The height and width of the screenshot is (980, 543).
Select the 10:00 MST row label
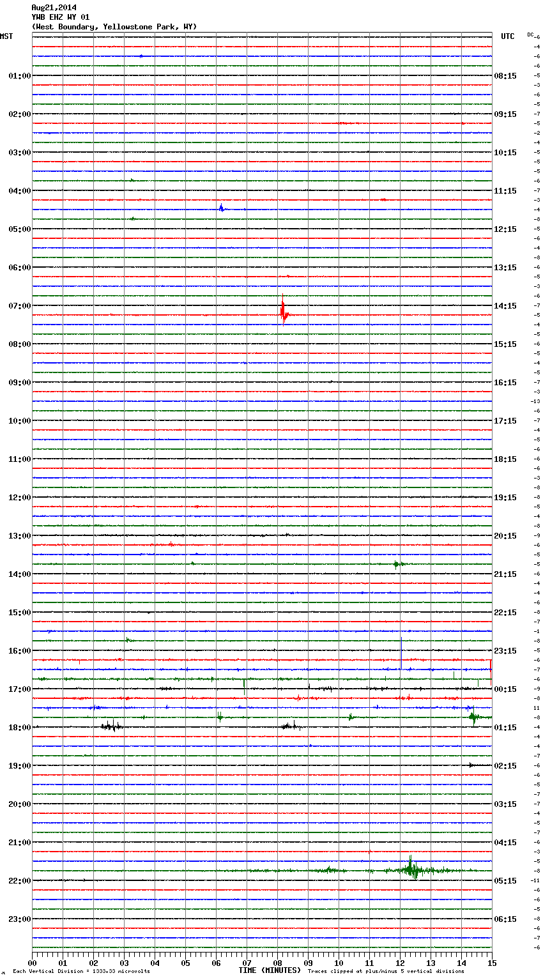tap(19, 421)
